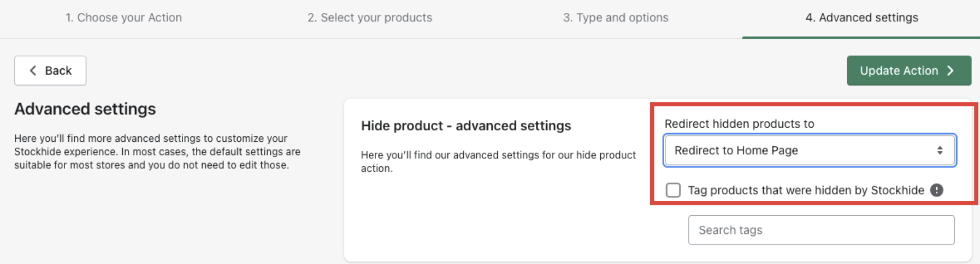Click the green Update Action button
Viewport: 980px width, 264px height.
tap(908, 71)
